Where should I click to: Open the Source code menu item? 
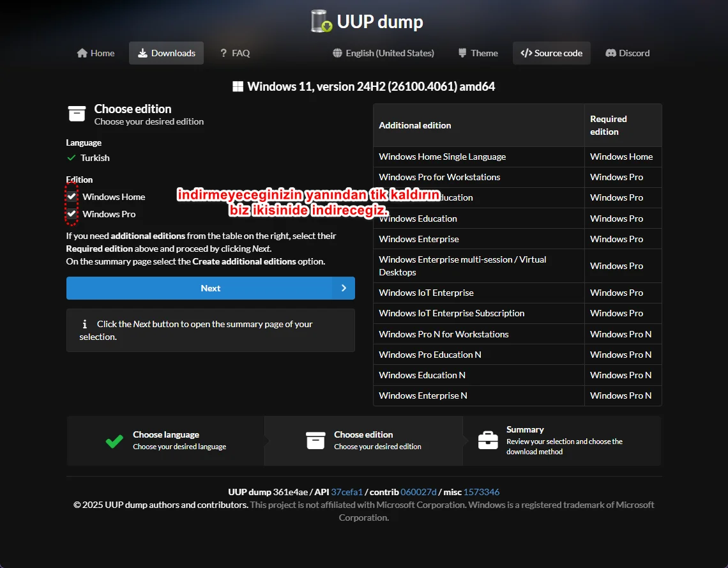click(x=552, y=53)
